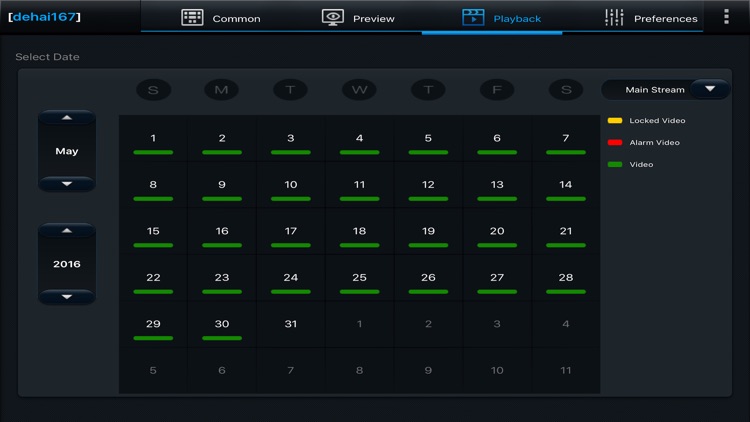Expand the Main Stream dropdown arrow
This screenshot has height=422, width=750.
click(710, 89)
